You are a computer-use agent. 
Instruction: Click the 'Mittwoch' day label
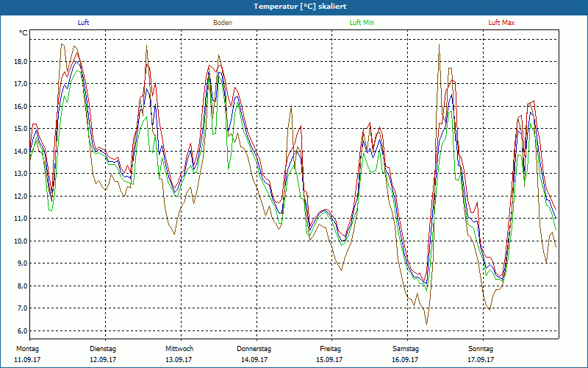point(179,349)
